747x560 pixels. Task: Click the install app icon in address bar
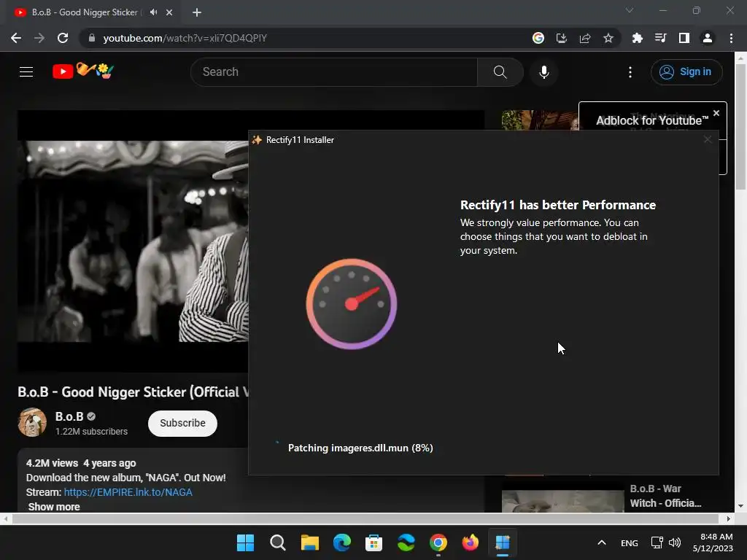(561, 38)
